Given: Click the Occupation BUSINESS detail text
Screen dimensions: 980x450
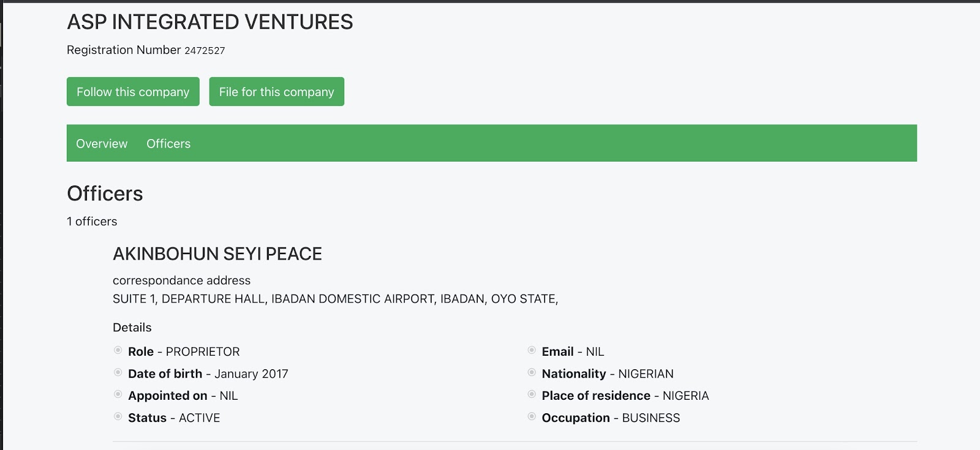Looking at the screenshot, I should coord(611,418).
